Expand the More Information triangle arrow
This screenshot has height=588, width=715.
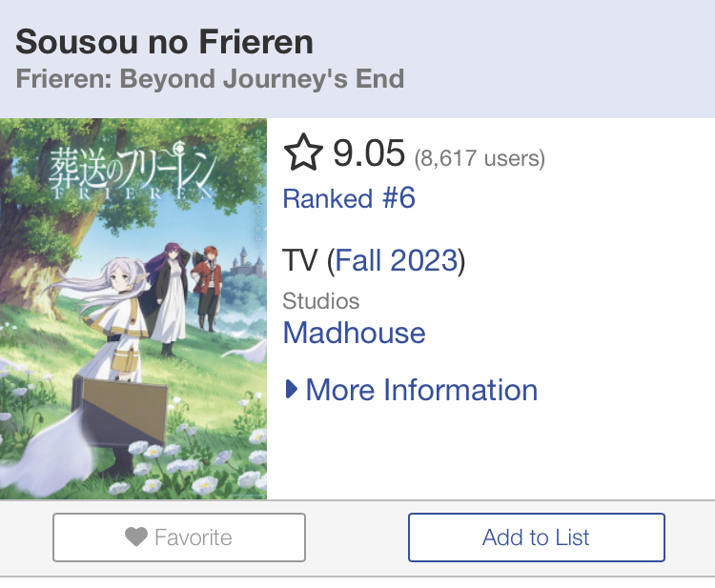(292, 390)
